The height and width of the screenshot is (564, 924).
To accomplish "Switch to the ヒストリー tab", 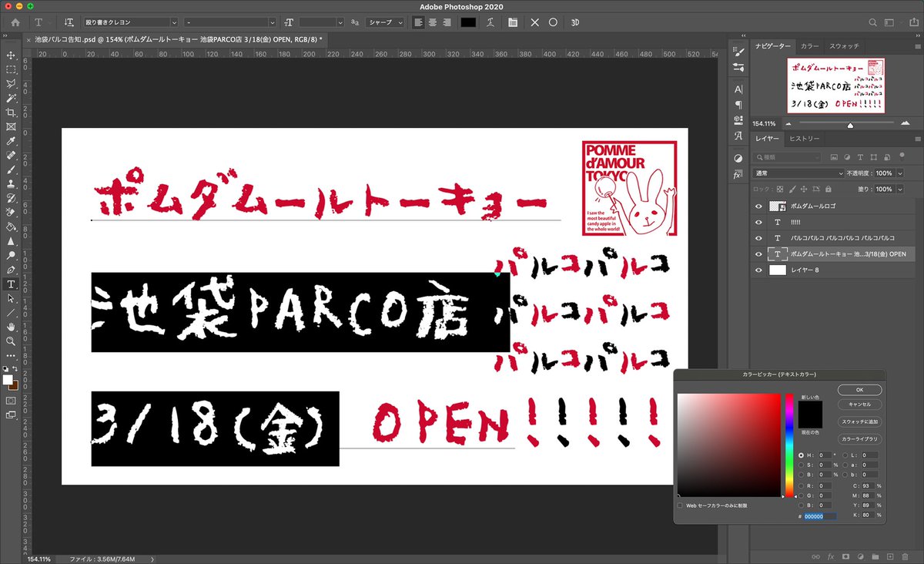I will pyautogui.click(x=804, y=138).
